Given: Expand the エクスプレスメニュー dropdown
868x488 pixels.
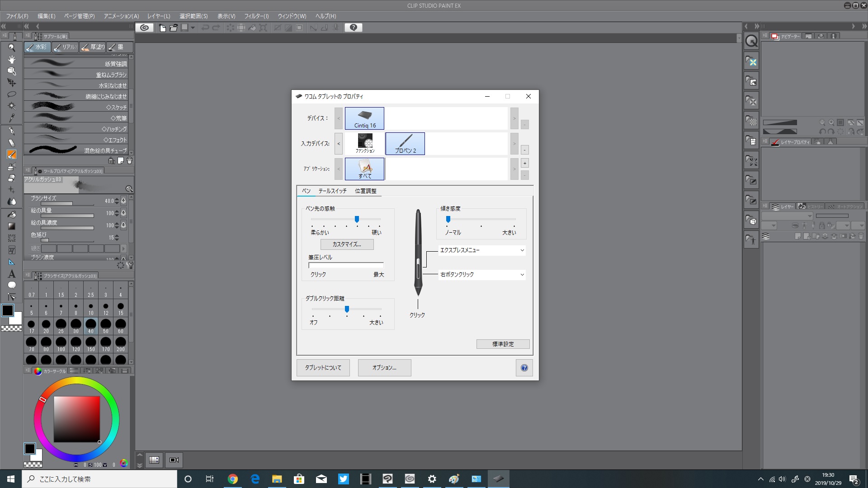Looking at the screenshot, I should tap(522, 250).
